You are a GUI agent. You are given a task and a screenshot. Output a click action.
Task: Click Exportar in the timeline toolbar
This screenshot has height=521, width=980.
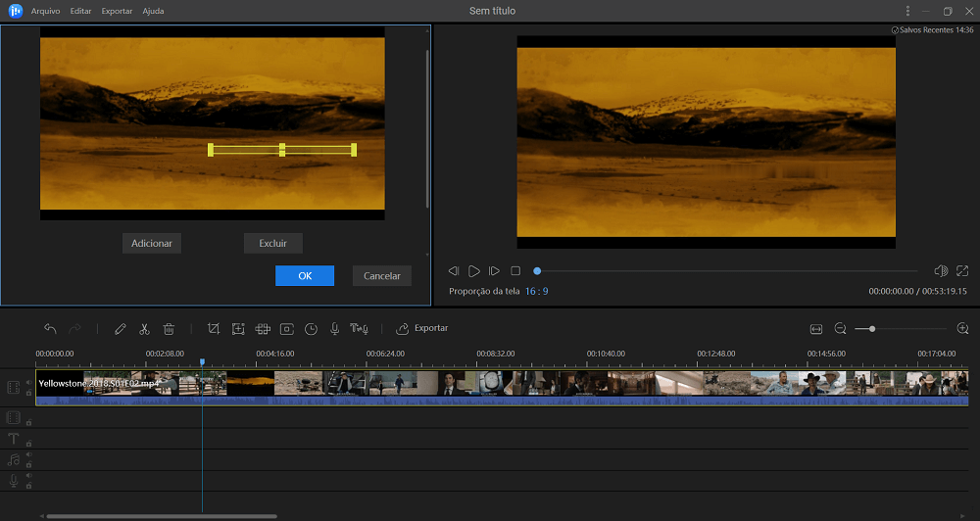[x=422, y=328]
